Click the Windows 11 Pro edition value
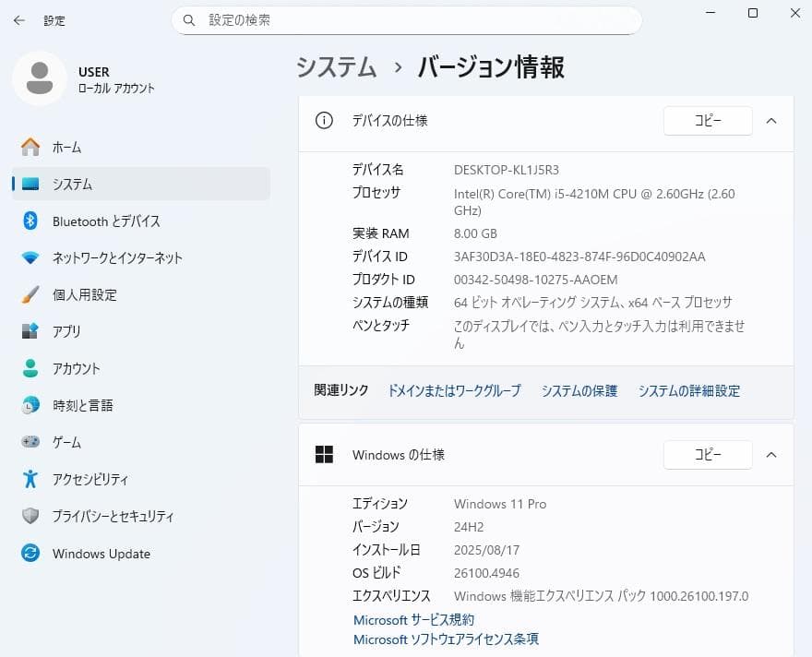Viewport: 812px width, 657px height. point(500,504)
